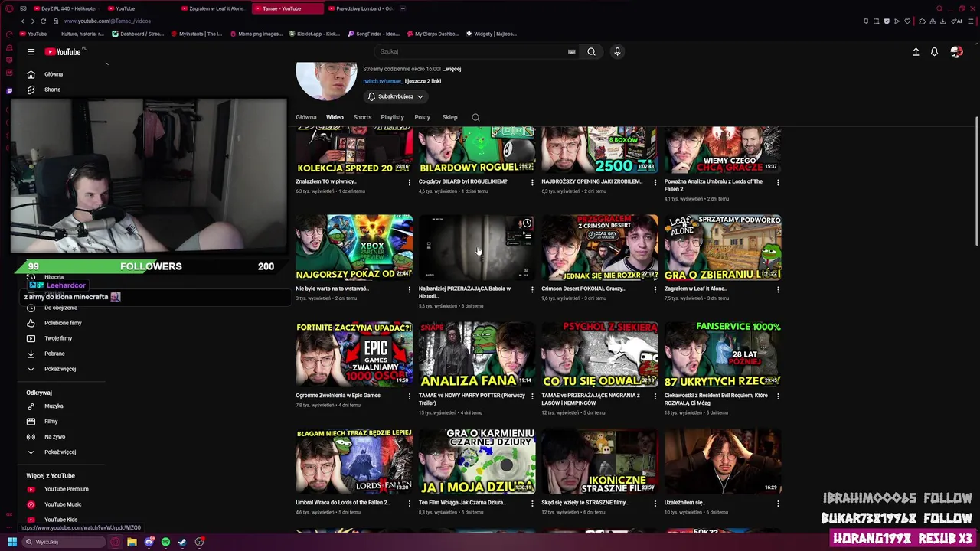Open YouTube Music link

(x=63, y=504)
